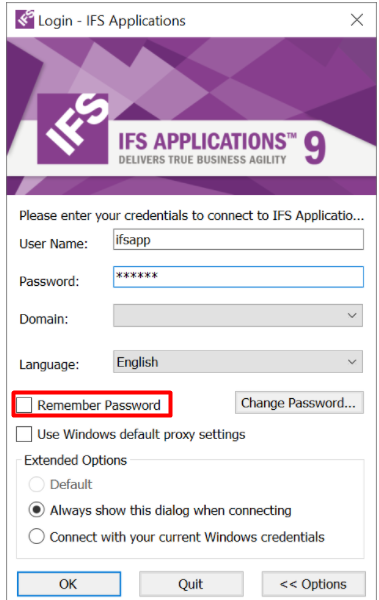The width and height of the screenshot is (379, 600).
Task: Click the Change Password... button
Action: click(299, 403)
